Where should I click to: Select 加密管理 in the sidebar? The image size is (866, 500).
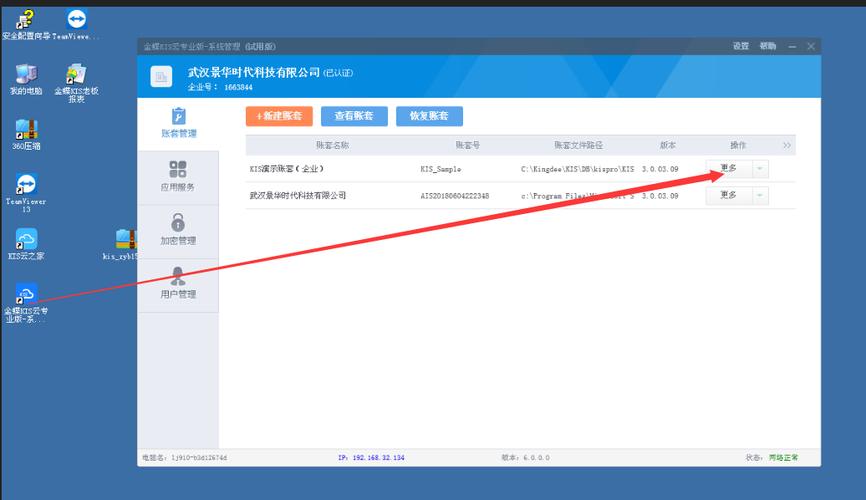pos(178,231)
